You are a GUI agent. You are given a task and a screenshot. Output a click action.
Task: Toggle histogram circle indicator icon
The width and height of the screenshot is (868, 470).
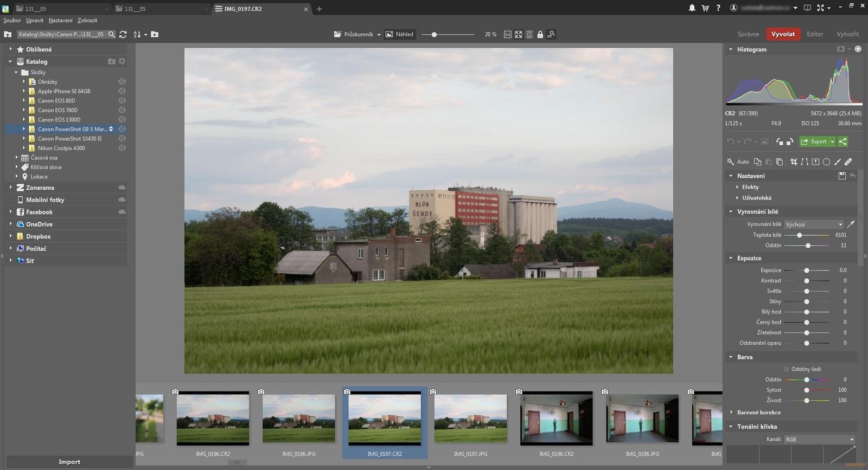coord(858,49)
